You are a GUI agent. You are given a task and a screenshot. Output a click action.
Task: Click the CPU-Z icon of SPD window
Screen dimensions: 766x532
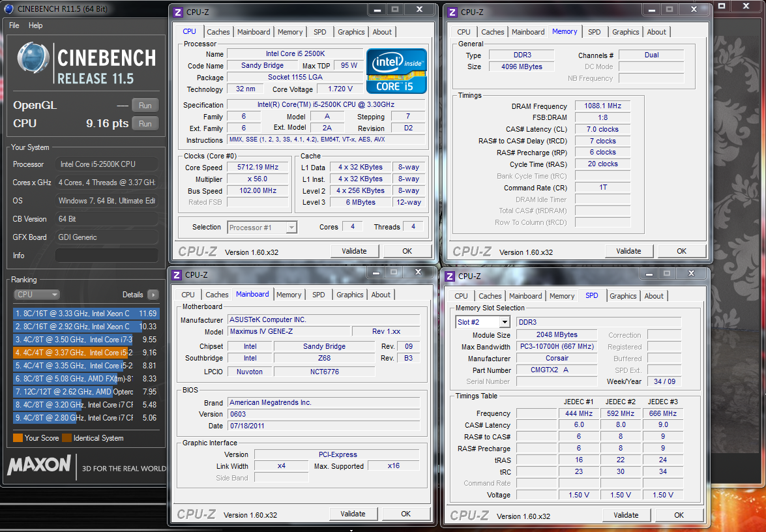coord(450,276)
